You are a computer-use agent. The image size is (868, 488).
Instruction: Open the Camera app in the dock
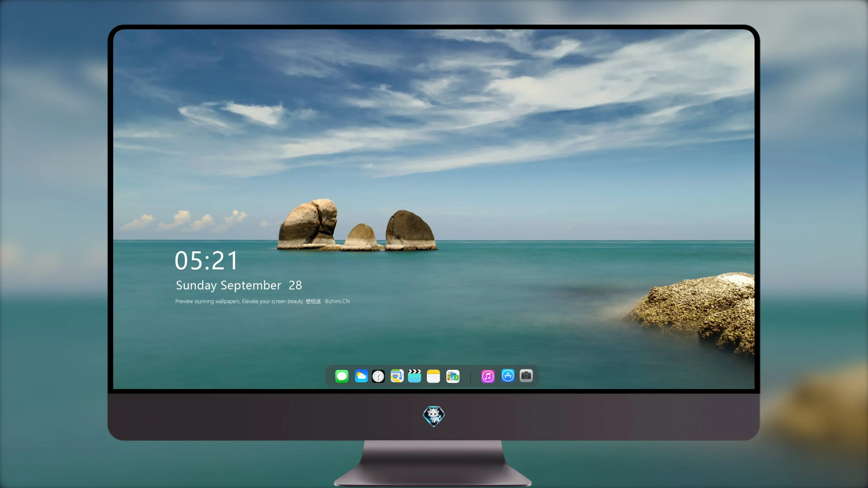(526, 375)
